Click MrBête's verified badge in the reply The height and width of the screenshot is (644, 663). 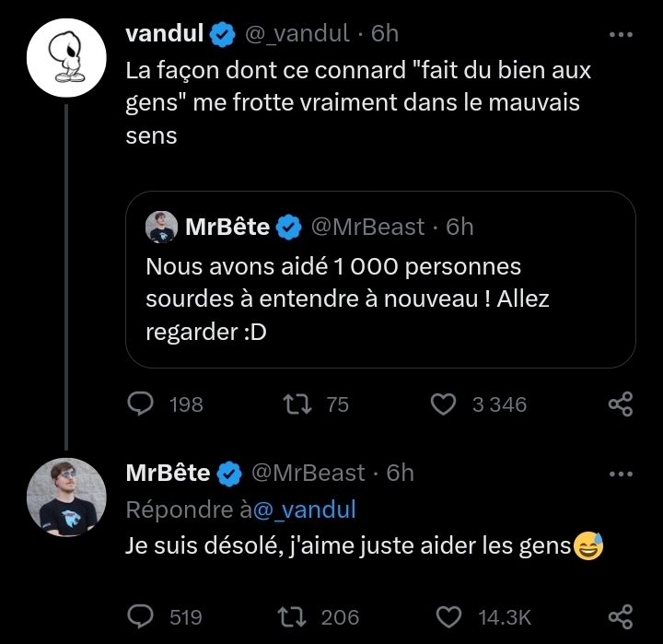229,474
